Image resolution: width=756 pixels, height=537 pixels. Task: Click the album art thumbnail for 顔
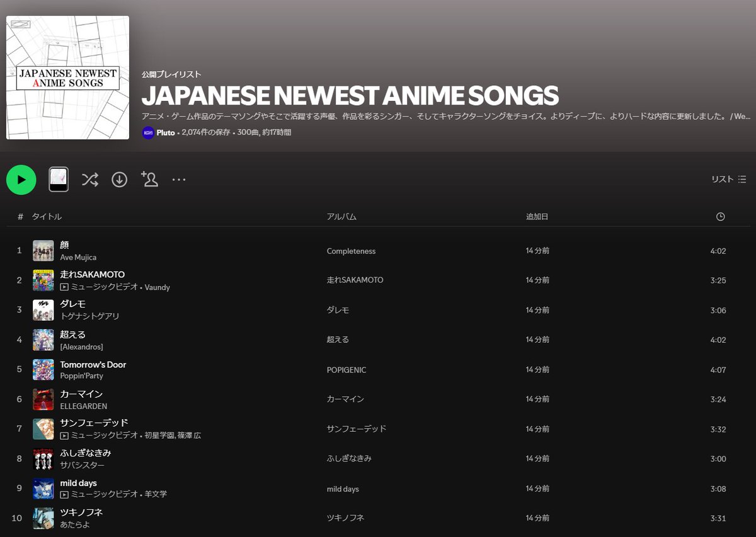tap(43, 251)
